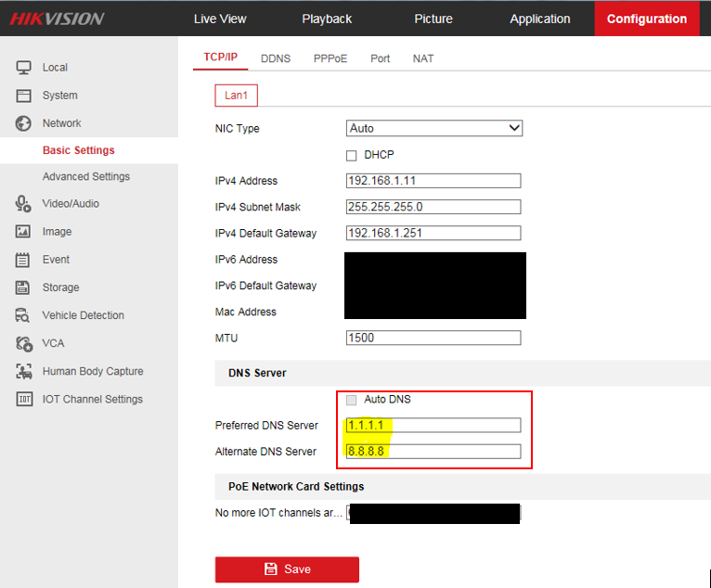Click the Local monitor icon in sidebar
Image resolution: width=711 pixels, height=588 pixels.
point(24,68)
